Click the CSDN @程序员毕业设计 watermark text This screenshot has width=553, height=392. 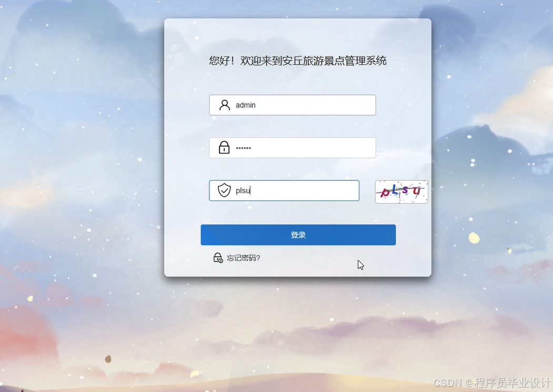[x=491, y=383]
